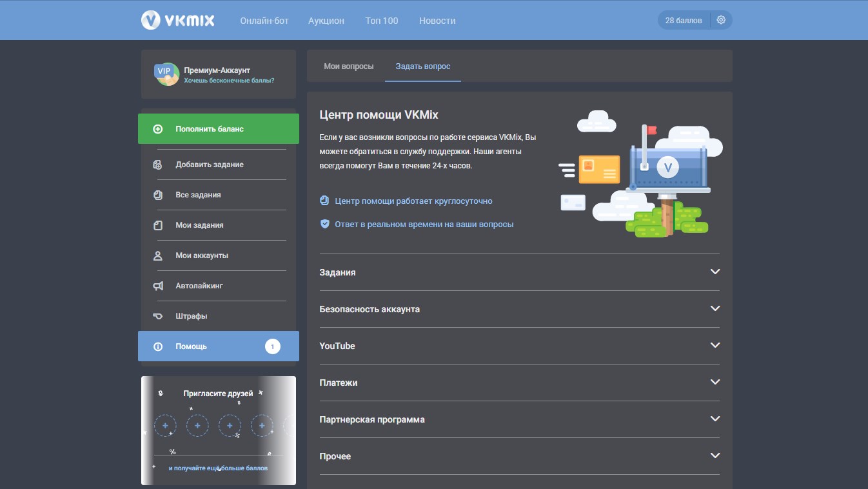Click the Штрафы whistle icon

(x=158, y=316)
